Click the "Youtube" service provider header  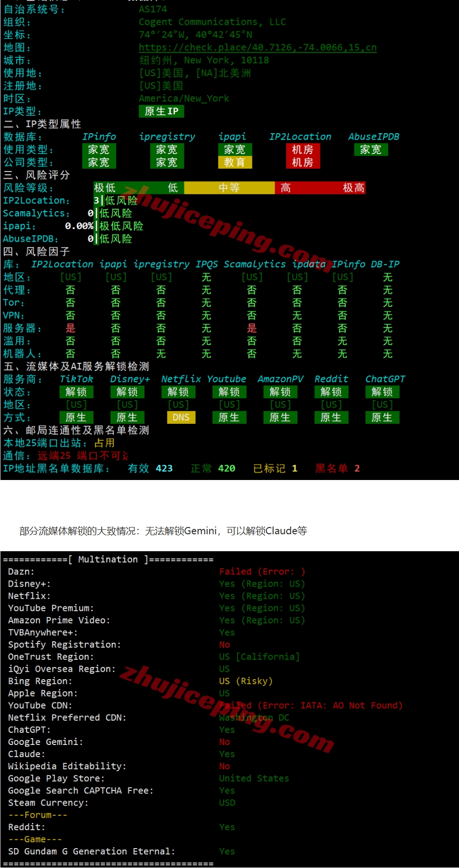coord(227,379)
